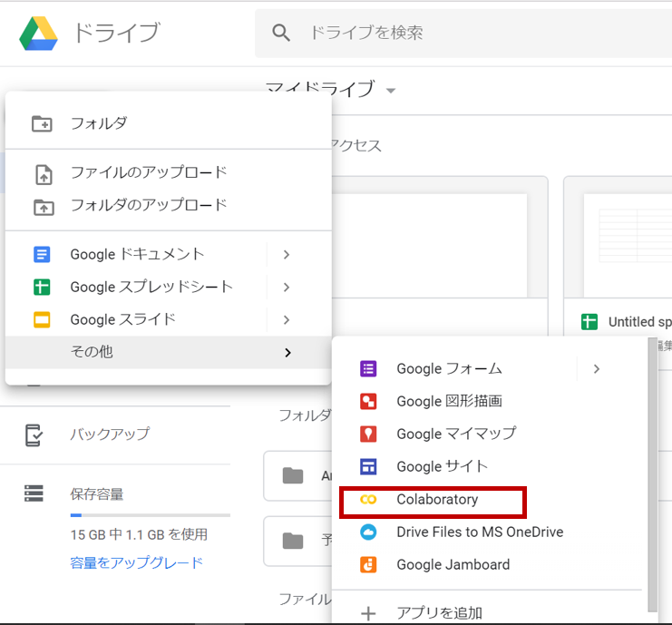
Task: Click the new folder icon
Action: [x=42, y=123]
